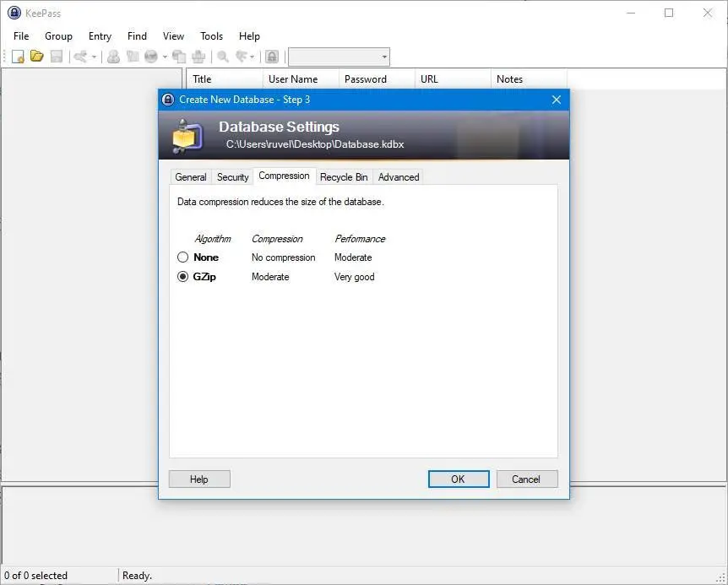Open the Find menu

click(137, 36)
